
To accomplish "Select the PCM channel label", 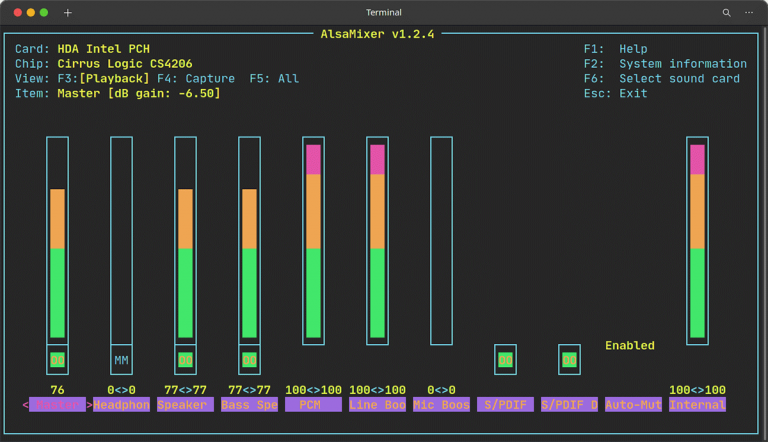I will pos(313,405).
